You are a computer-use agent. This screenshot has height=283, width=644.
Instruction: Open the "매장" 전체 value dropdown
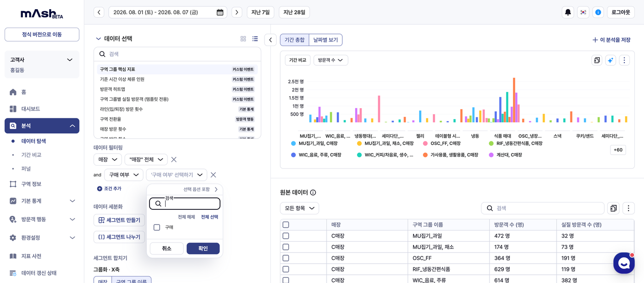146,160
